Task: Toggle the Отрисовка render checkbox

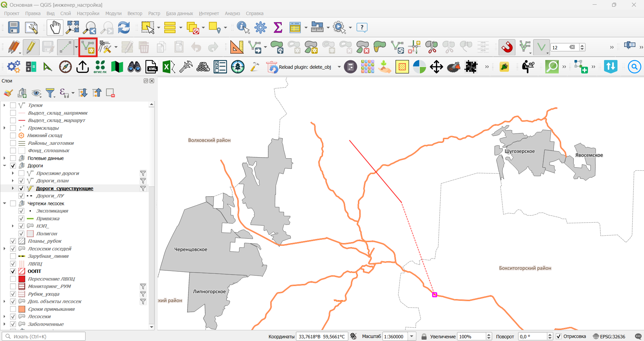Action: 559,336
